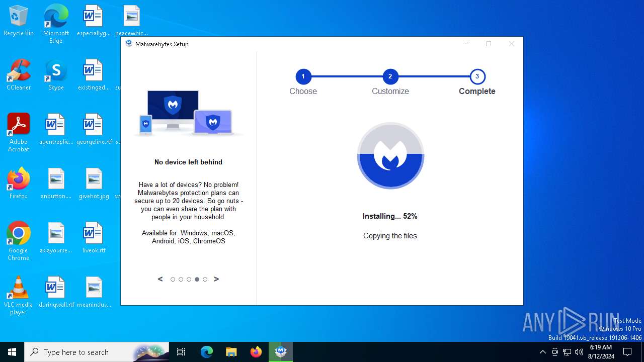Open the taskbar clock and date
This screenshot has width=644, height=362.
[601, 352]
